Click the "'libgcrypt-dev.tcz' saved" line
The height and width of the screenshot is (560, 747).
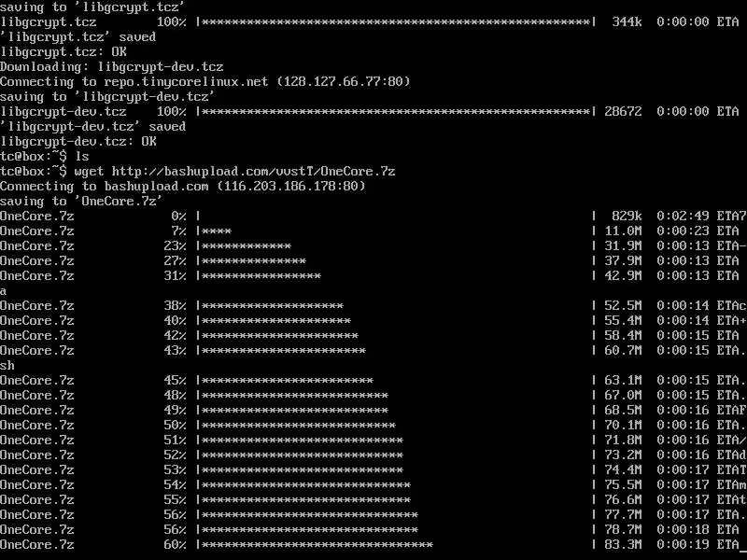(93, 127)
